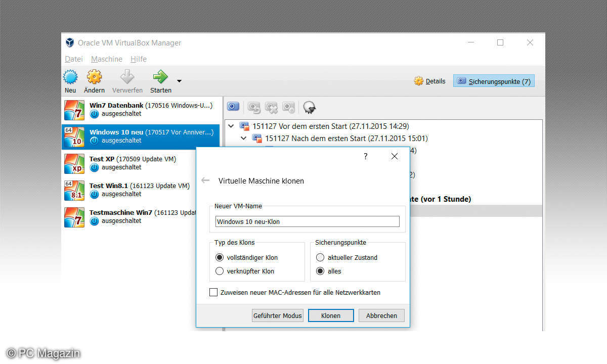Select aktueller Zustand radio button
607x364 pixels.
click(320, 258)
